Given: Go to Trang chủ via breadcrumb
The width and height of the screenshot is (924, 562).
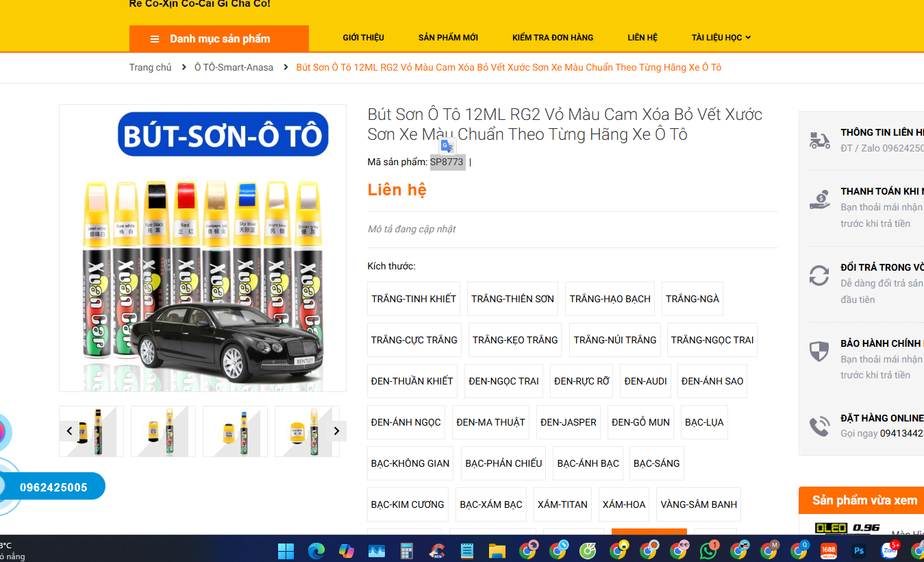Looking at the screenshot, I should coord(151,67).
